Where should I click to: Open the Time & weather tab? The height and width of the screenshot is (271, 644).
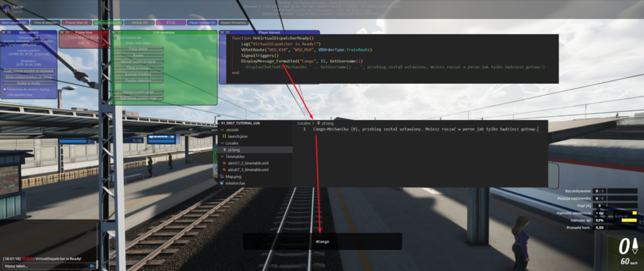(45, 23)
